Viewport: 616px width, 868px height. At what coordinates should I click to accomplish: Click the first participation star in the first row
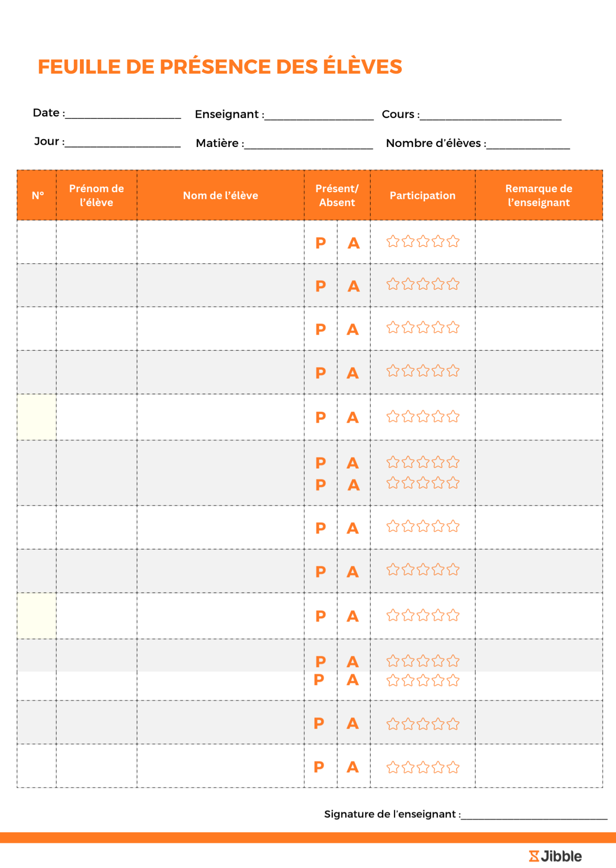pos(393,241)
